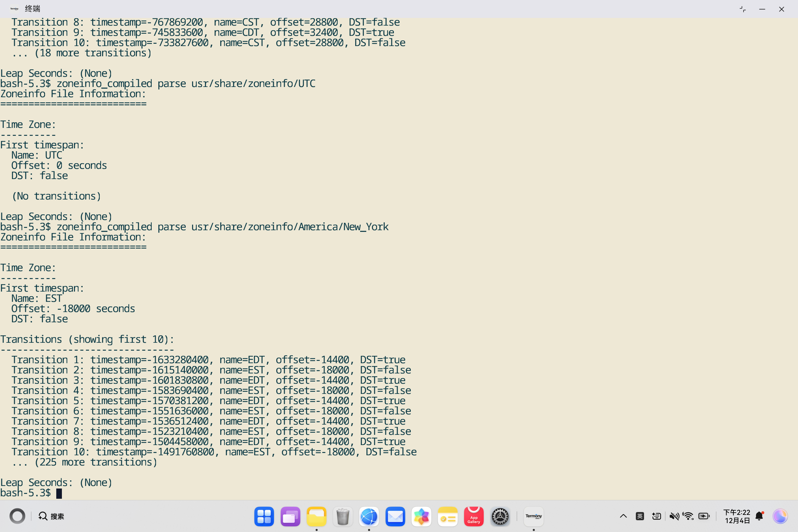
Task: Click the round home circle at taskbar left
Action: [x=17, y=516]
